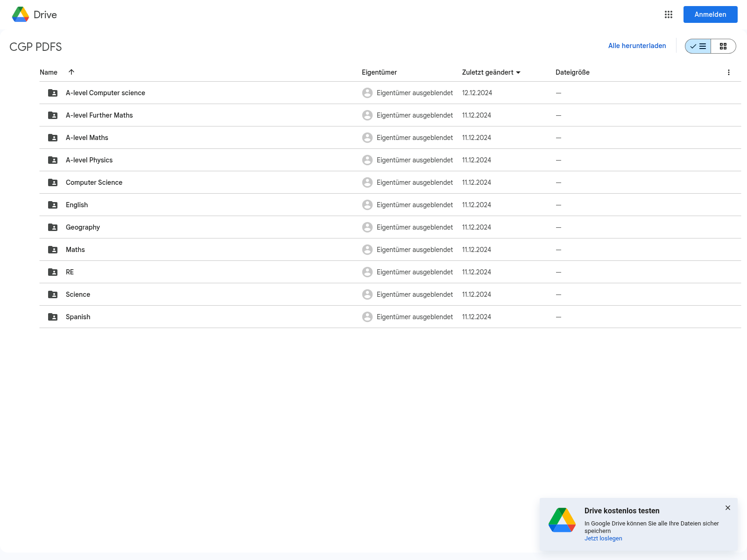Switch to grid layout view
Screen dimensions: 747x560
pyautogui.click(x=723, y=46)
